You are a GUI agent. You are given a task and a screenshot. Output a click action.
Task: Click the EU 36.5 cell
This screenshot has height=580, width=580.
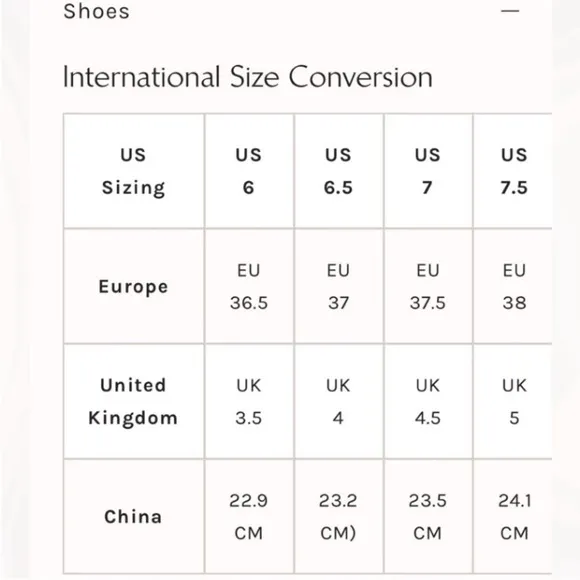tap(249, 287)
